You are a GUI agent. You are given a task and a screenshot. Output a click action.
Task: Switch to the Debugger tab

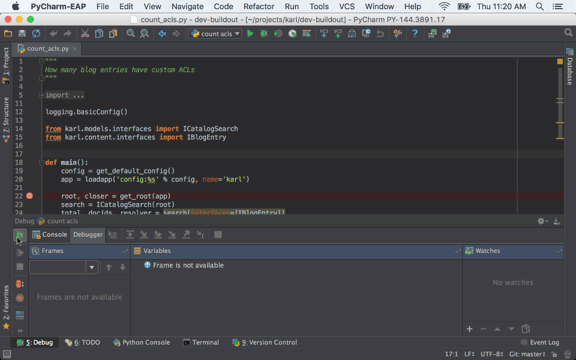[88, 235]
